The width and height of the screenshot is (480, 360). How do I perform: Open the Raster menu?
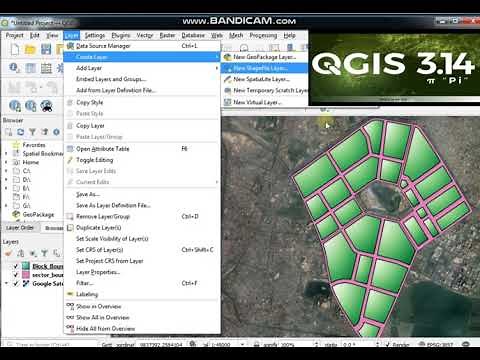[167, 35]
